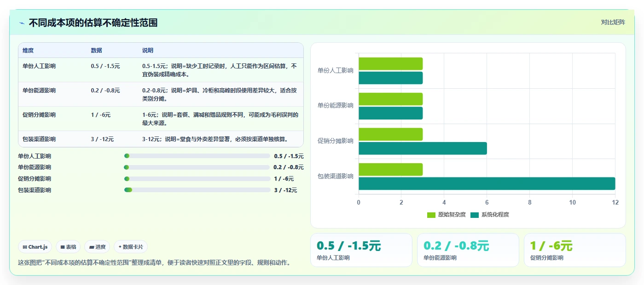Click the 系统化程度 bar for 单份能源影响
The height and width of the screenshot is (285, 644).
[x=390, y=113]
